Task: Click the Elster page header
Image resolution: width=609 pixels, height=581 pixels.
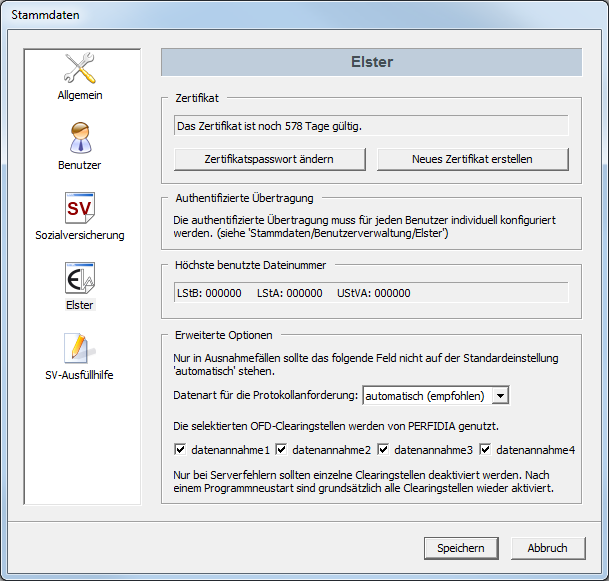Action: pyautogui.click(x=372, y=62)
